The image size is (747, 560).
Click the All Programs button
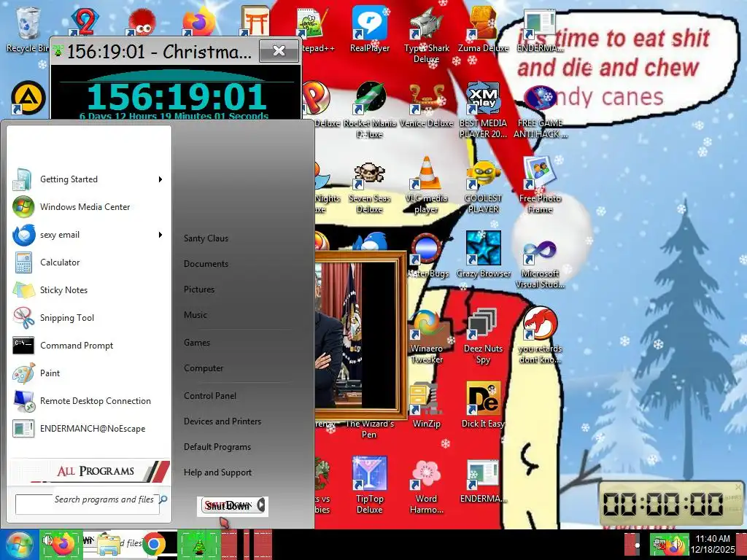point(90,471)
